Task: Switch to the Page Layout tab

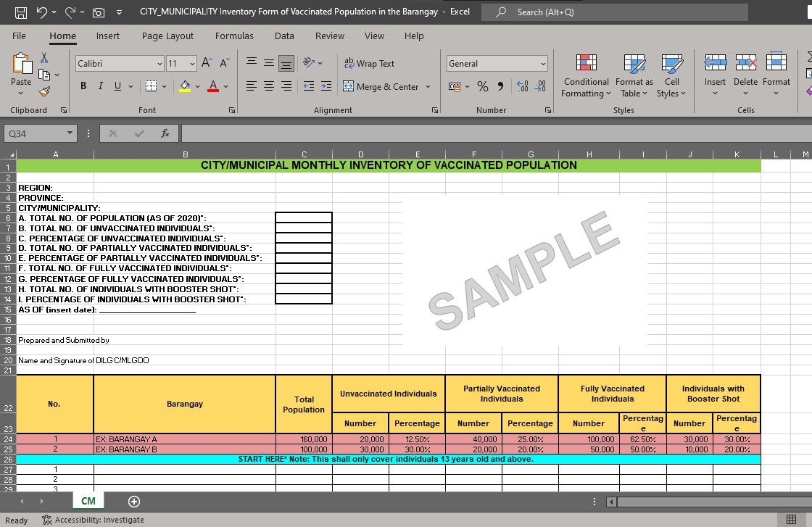Action: [x=167, y=36]
